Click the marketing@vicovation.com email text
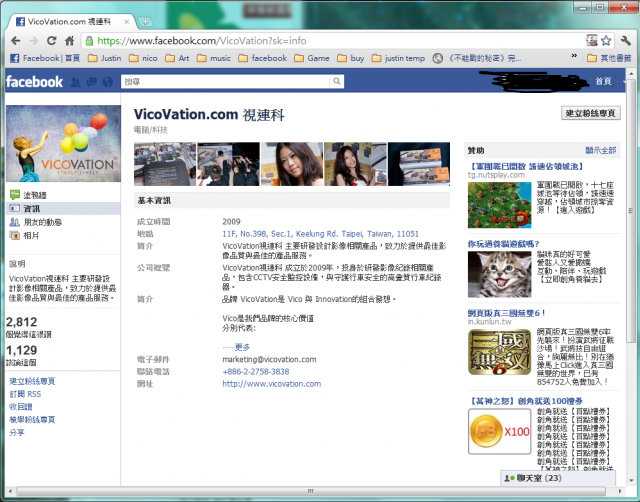640x502 pixels. pyautogui.click(x=269, y=359)
